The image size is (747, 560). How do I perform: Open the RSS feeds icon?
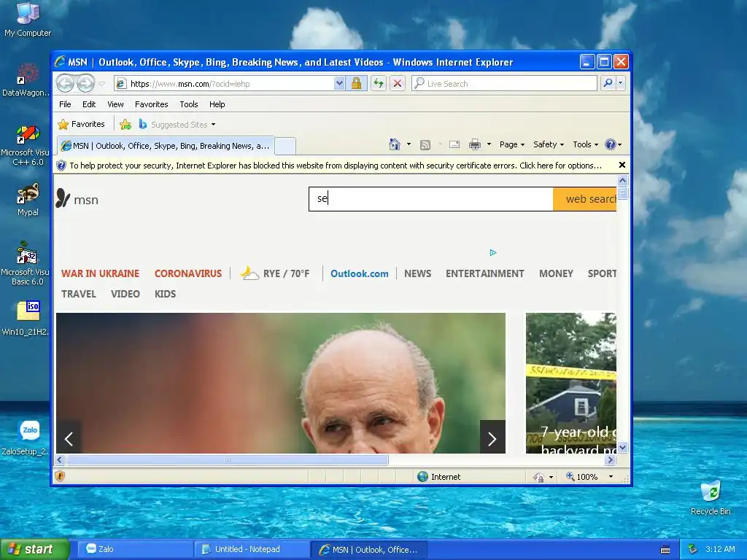coord(425,145)
